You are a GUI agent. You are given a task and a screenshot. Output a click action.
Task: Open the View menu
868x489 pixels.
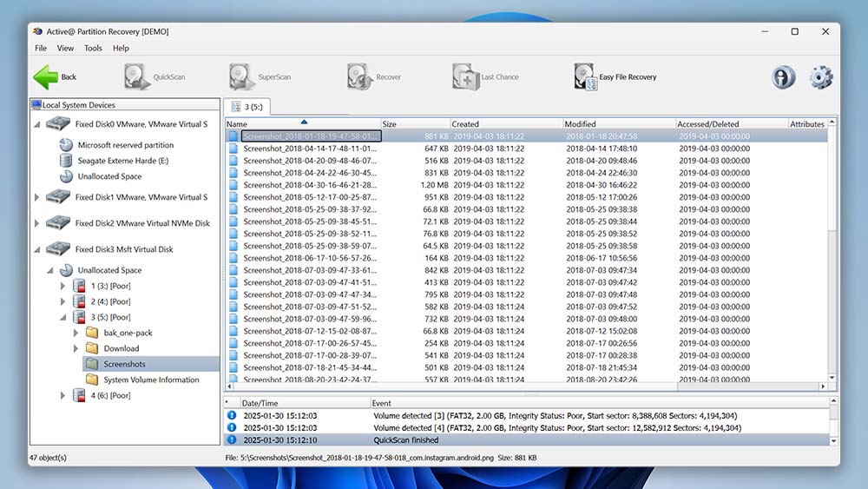[65, 48]
